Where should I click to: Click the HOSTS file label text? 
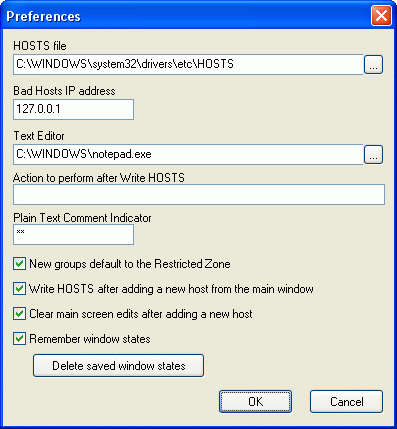40,46
